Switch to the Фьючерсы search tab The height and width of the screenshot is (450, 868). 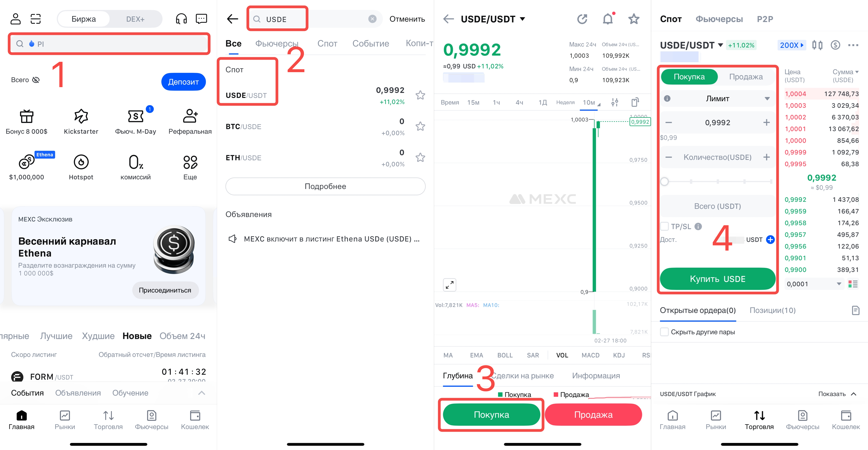tap(277, 43)
